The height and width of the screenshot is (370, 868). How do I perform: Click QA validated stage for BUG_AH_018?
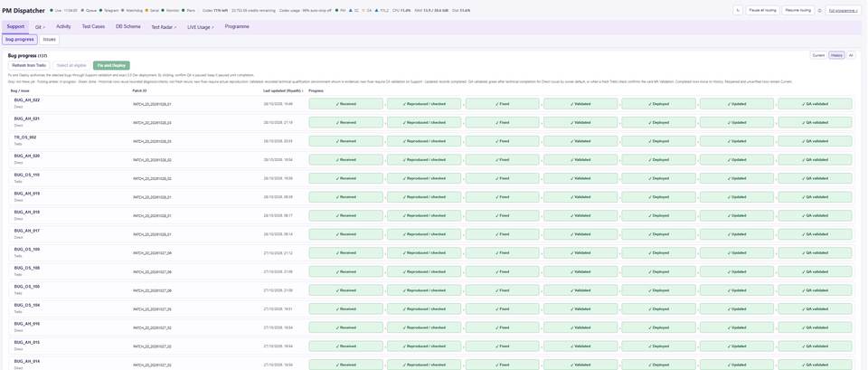point(816,215)
